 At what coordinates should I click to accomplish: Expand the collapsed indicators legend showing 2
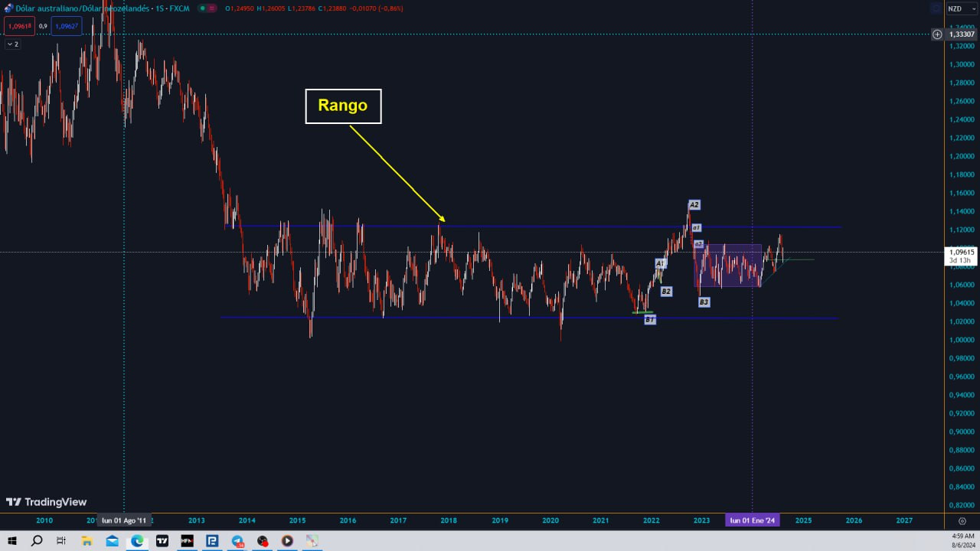pyautogui.click(x=12, y=44)
